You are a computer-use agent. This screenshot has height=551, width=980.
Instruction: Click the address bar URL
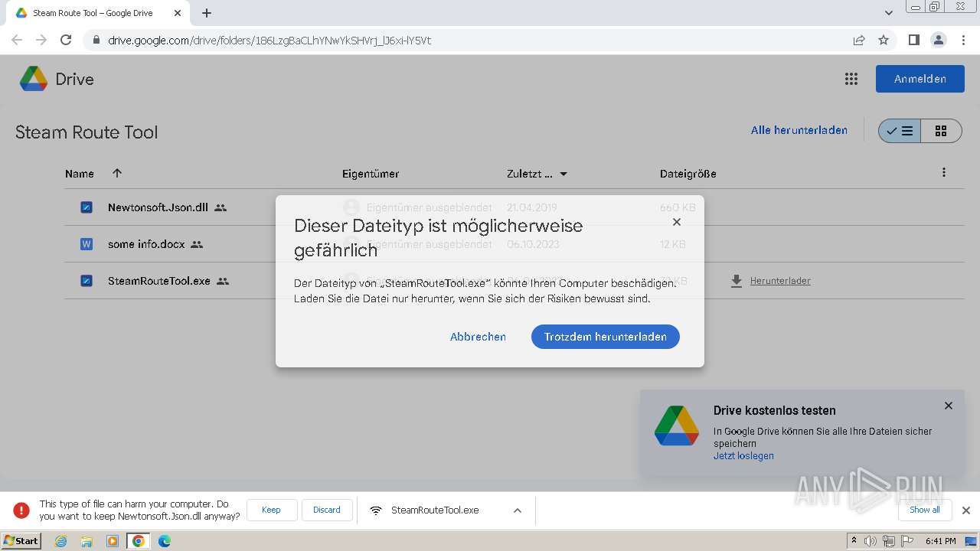(269, 41)
